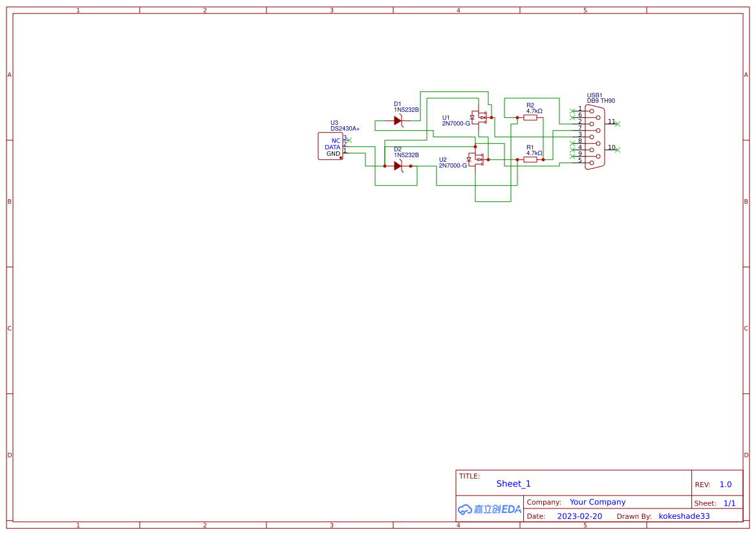Select the Sheet_1 title text
This screenshot has height=535, width=756.
(x=513, y=483)
